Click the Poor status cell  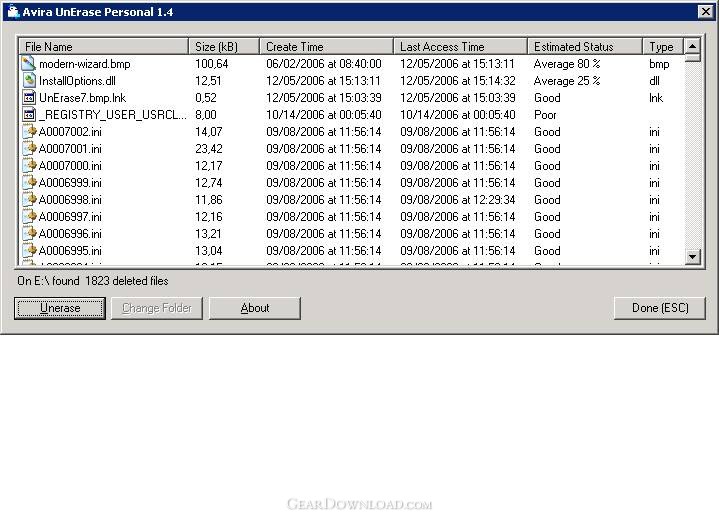[545, 115]
